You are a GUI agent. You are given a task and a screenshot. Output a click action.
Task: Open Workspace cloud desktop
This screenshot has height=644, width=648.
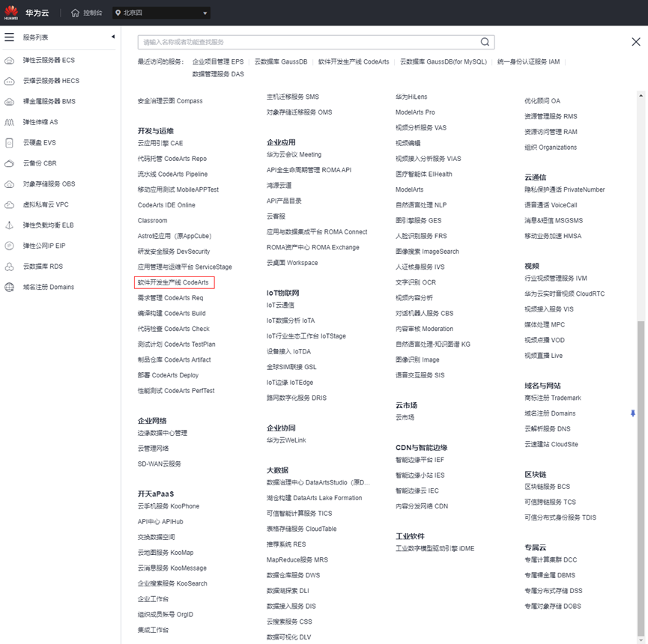click(292, 263)
